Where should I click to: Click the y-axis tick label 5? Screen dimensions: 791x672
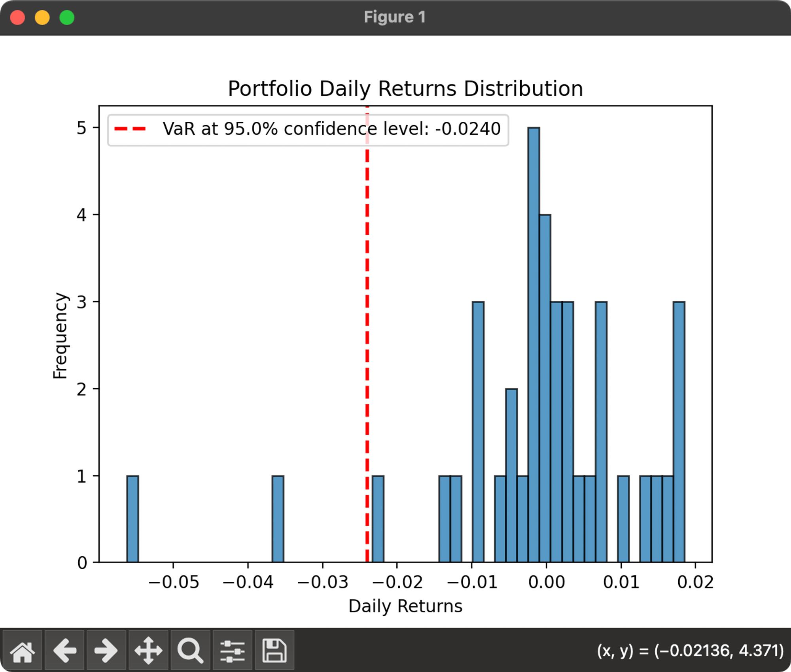tap(81, 128)
